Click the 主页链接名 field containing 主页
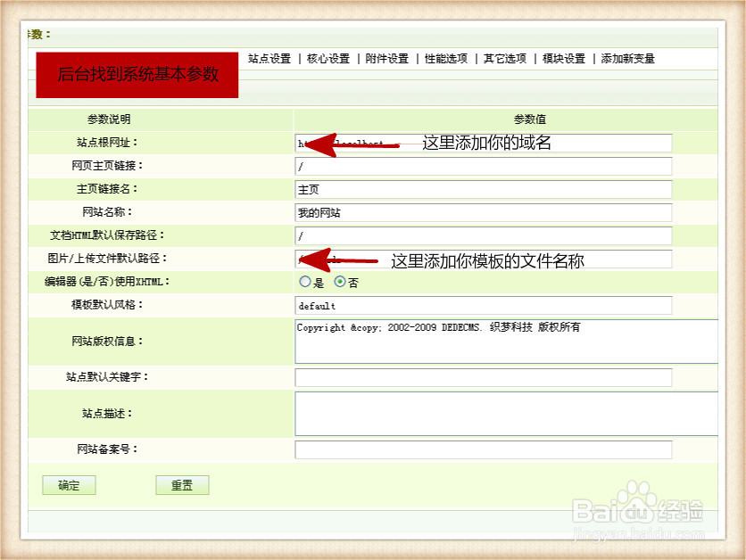 [484, 190]
